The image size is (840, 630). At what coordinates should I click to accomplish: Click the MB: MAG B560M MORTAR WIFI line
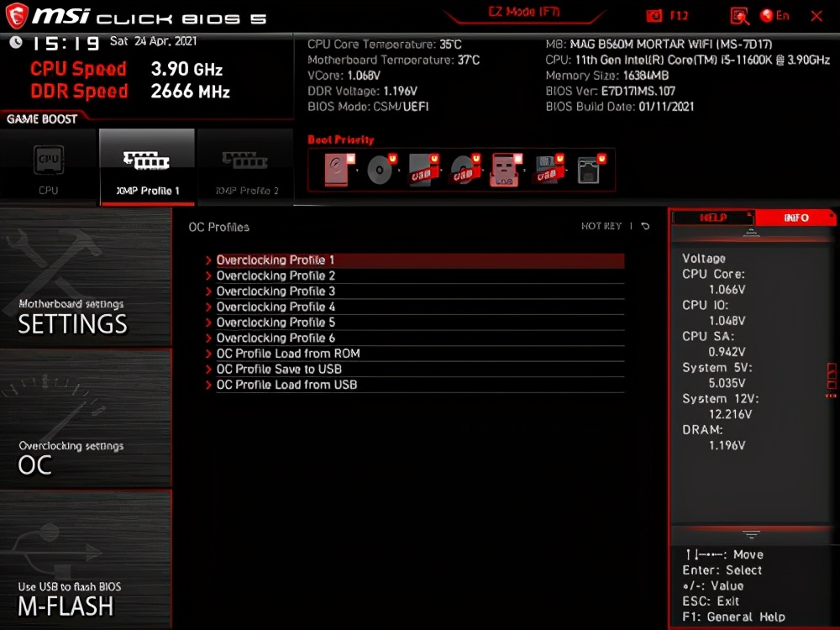coord(659,45)
